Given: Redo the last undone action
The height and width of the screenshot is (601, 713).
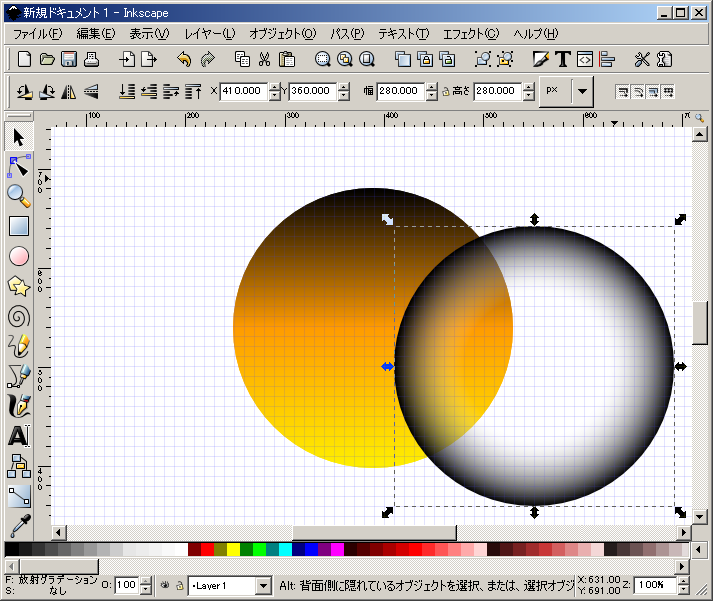Looking at the screenshot, I should tap(207, 60).
